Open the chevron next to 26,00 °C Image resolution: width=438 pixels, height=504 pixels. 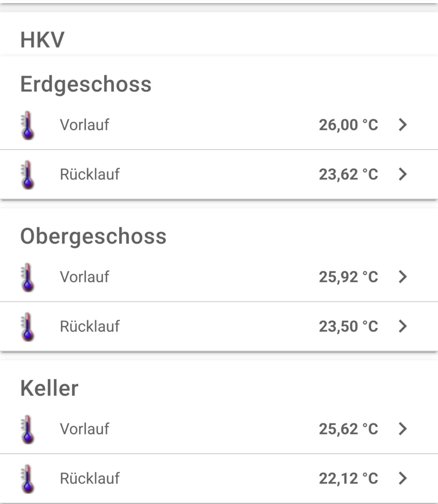(x=403, y=125)
